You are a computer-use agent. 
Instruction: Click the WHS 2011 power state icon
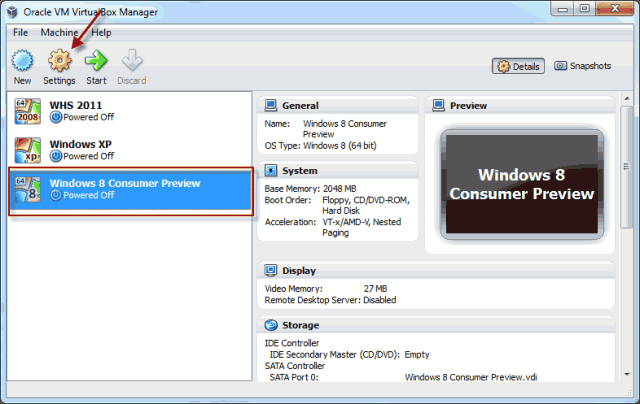pyautogui.click(x=56, y=117)
